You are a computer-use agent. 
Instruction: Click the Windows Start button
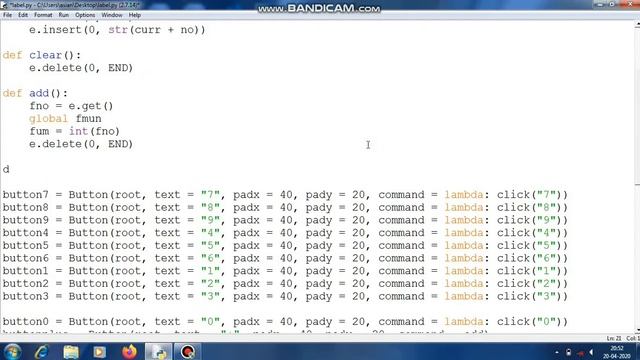click(12, 351)
